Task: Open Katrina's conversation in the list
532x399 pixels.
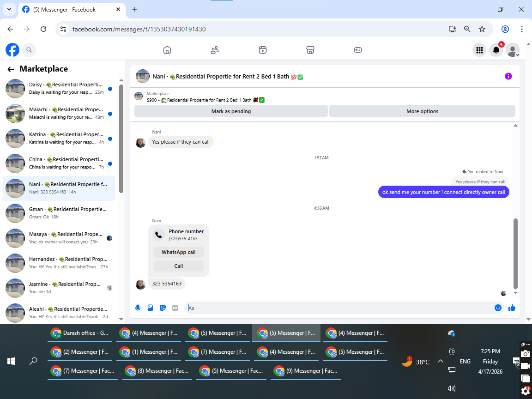Action: 59,139
